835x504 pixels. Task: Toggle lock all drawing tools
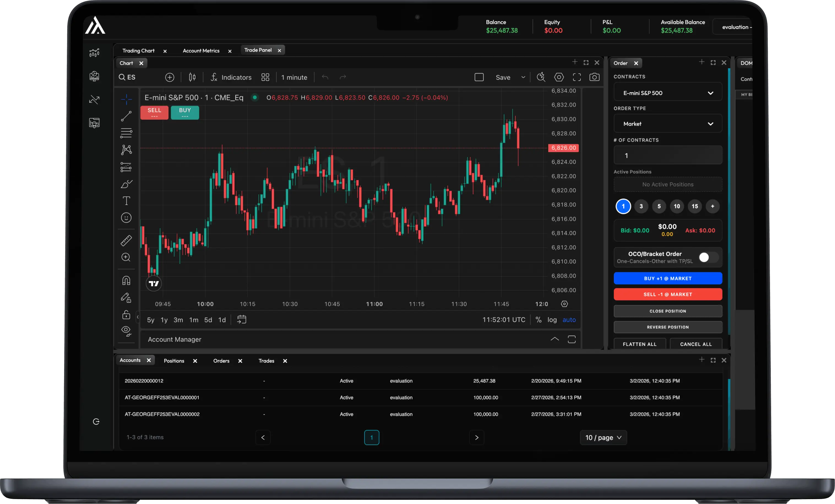click(x=126, y=315)
